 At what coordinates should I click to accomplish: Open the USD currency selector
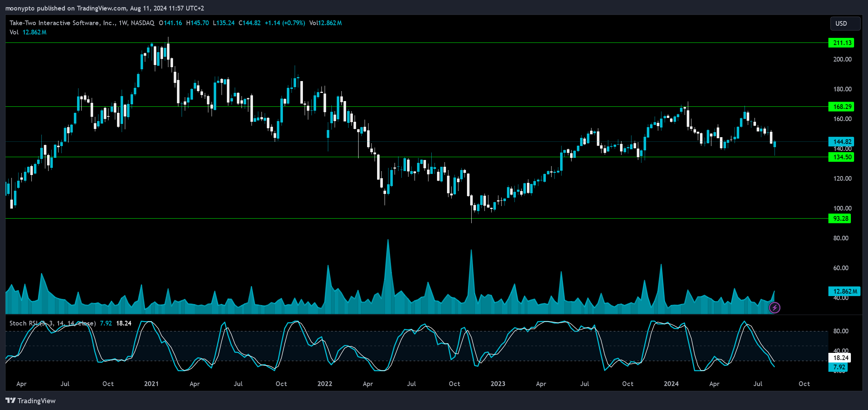(x=845, y=23)
